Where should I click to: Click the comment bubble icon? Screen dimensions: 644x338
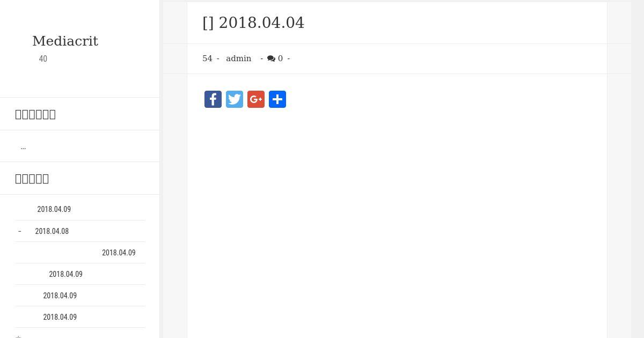tap(271, 58)
